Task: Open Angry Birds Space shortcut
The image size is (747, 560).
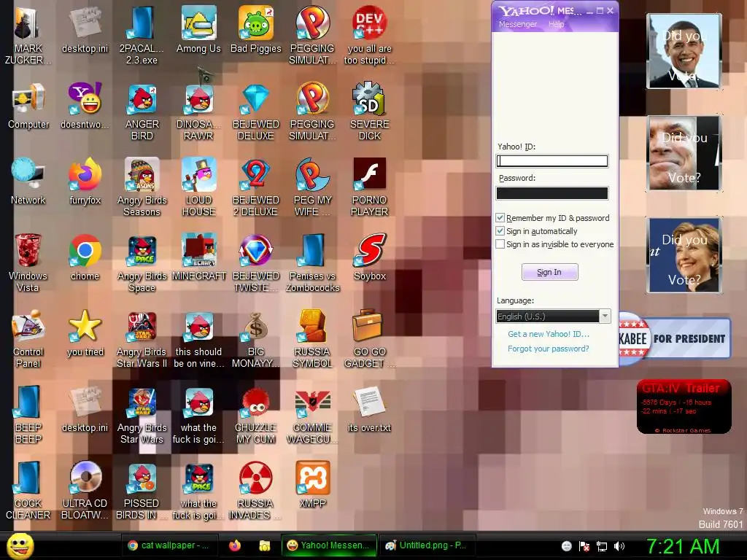Action: coord(142,262)
